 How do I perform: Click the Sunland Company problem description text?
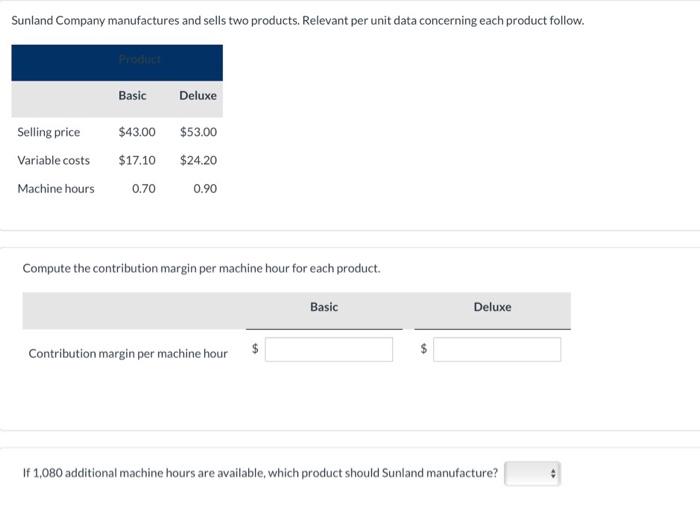(297, 20)
